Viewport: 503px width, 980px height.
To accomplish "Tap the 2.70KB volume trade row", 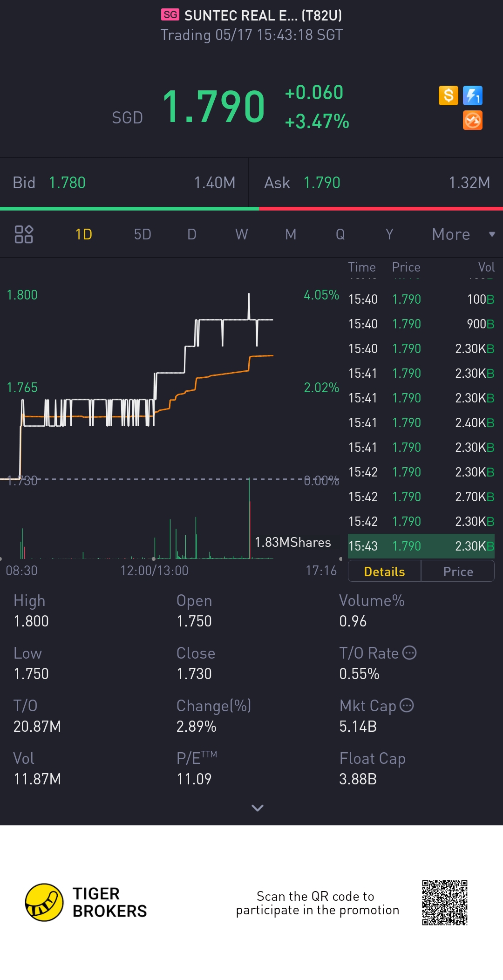I will 421,497.
